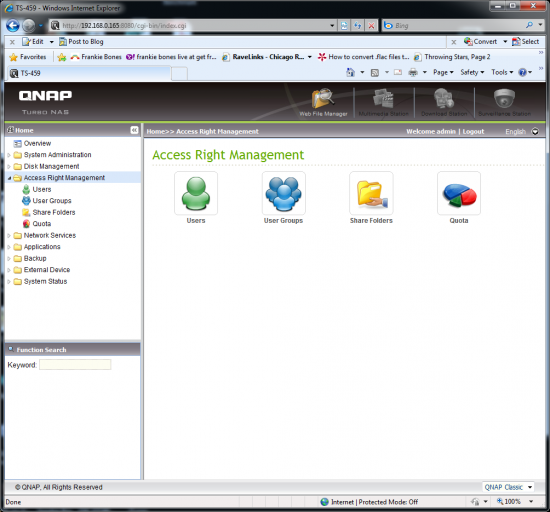
Task: Launch Multimedia Station
Action: [x=383, y=102]
